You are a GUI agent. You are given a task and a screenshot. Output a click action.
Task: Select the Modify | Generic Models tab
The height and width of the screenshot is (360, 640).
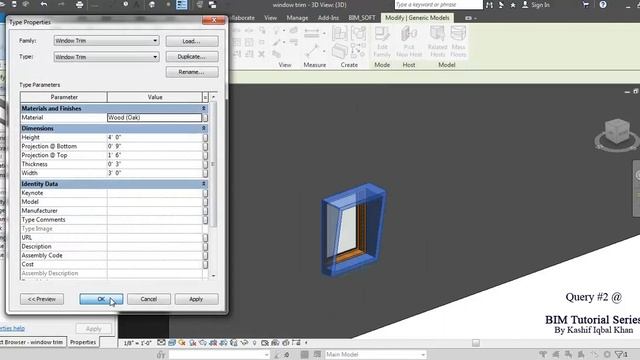point(417,18)
